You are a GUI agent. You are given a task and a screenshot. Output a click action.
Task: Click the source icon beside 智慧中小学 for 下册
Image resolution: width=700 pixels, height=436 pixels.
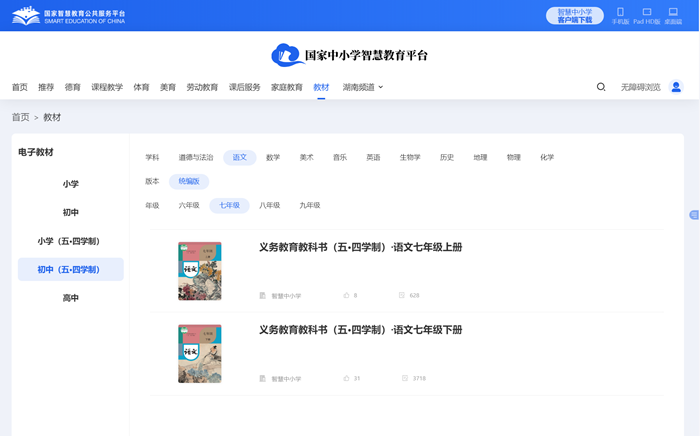tap(262, 378)
